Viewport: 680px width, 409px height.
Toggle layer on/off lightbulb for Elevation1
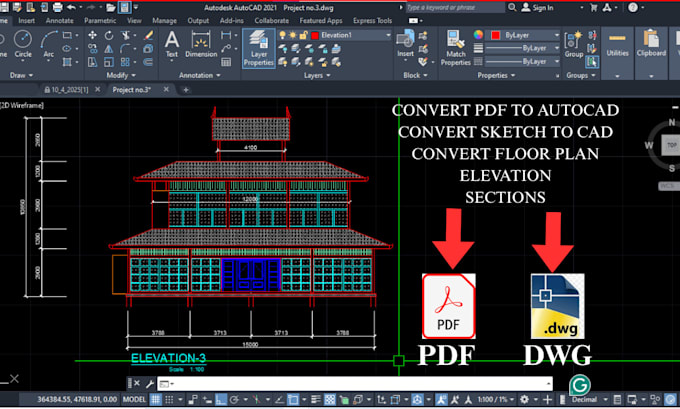283,35
